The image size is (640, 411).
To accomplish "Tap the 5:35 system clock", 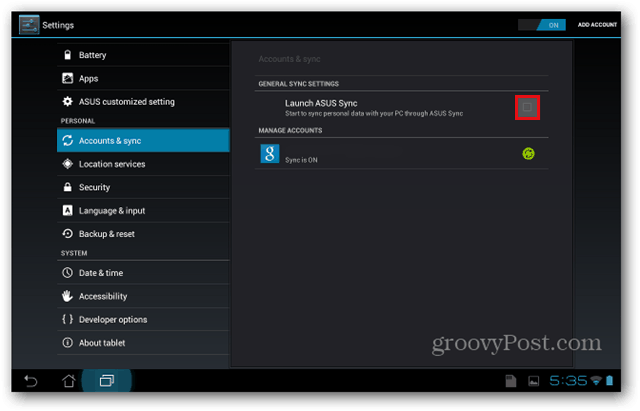I will [568, 381].
